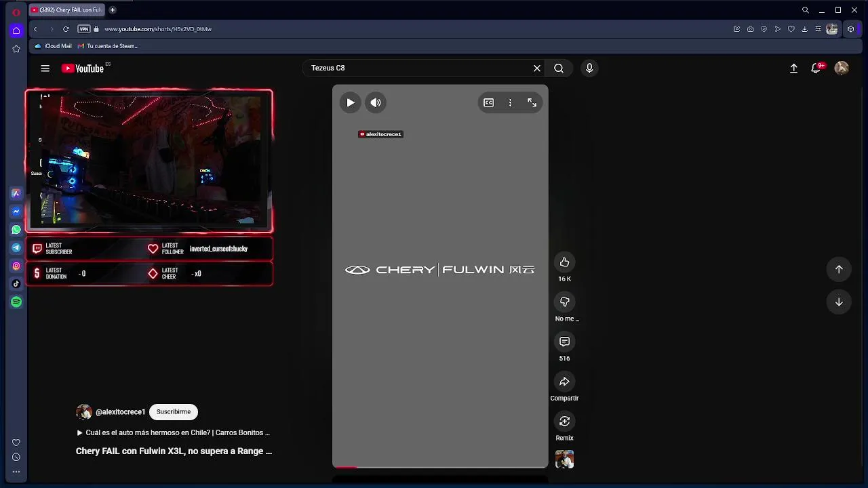
Task: Open Instagram in Opera sidebar
Action: tap(16, 266)
